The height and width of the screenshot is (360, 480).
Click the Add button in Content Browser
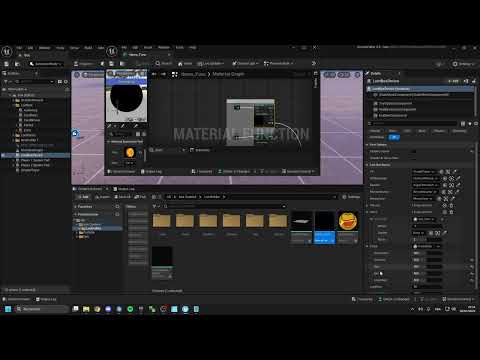[83, 197]
